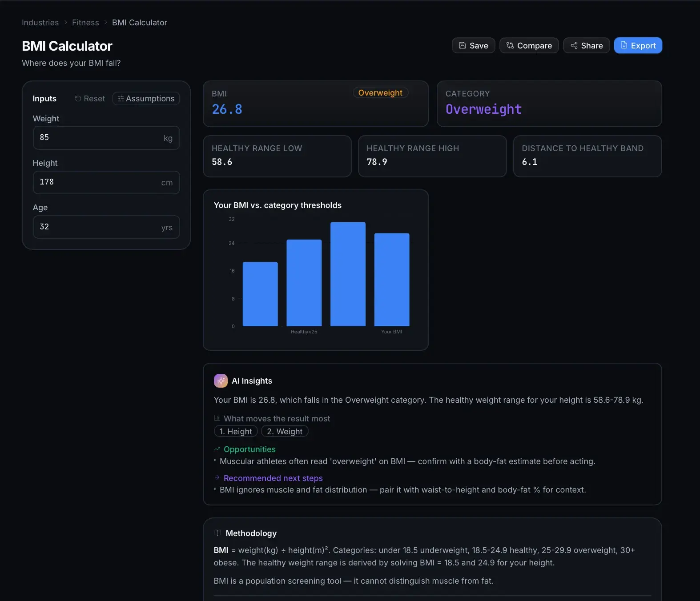Viewport: 700px width, 601px height.
Task: Click the Age input field
Action: 106,227
